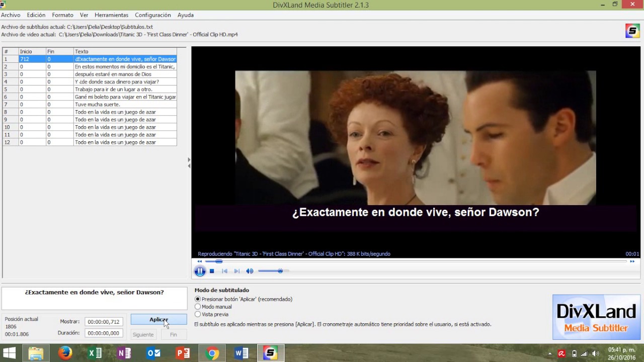This screenshot has height=362, width=644.
Task: Open the Edición menu
Action: click(36, 15)
